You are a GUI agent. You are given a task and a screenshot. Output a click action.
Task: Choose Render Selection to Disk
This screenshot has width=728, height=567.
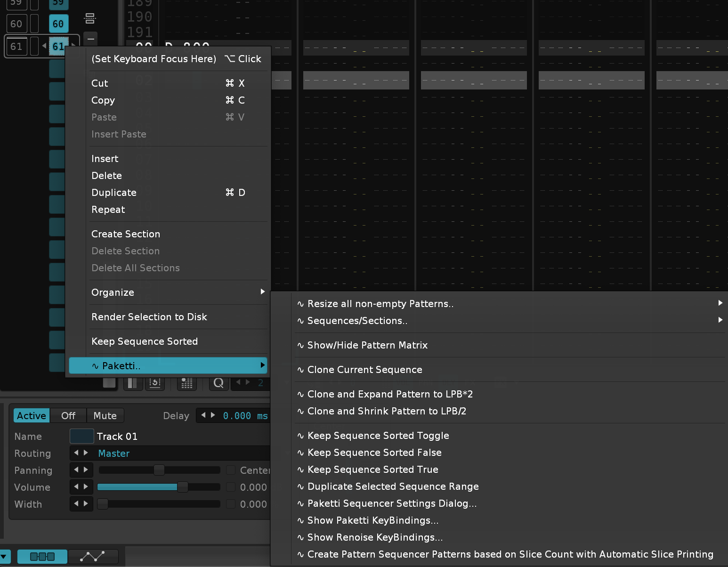[168, 317]
